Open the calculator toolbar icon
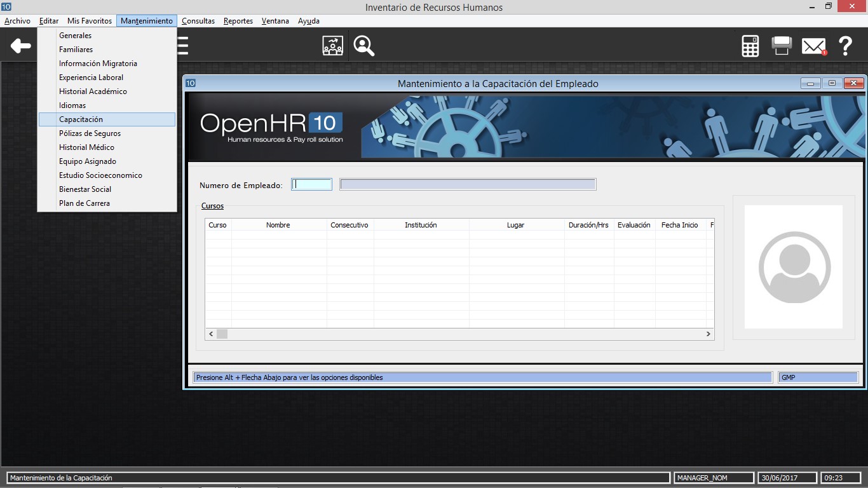This screenshot has width=868, height=488. tap(750, 46)
